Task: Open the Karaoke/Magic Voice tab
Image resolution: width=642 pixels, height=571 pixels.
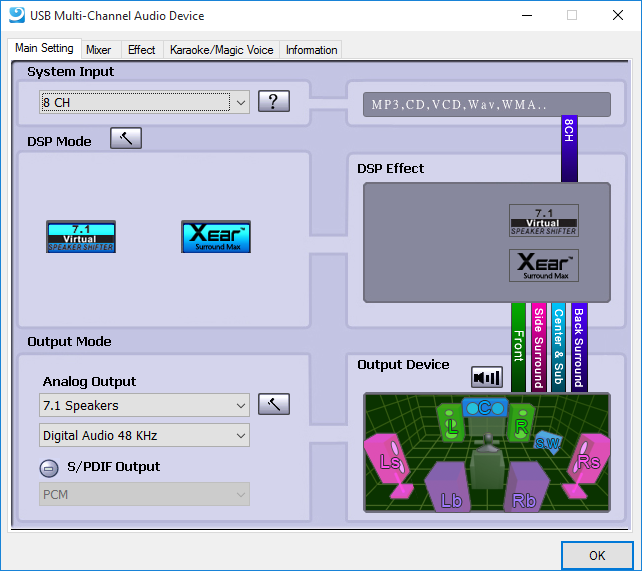Action: [x=221, y=49]
